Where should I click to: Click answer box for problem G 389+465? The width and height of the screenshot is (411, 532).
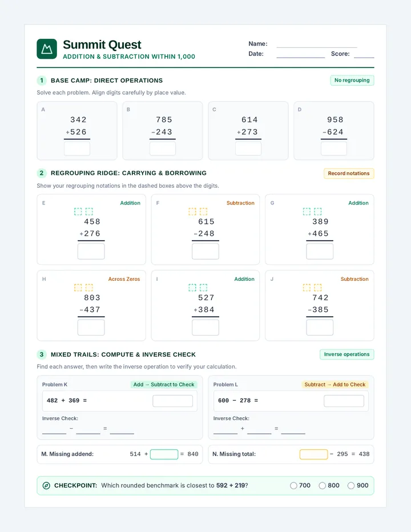tap(320, 251)
